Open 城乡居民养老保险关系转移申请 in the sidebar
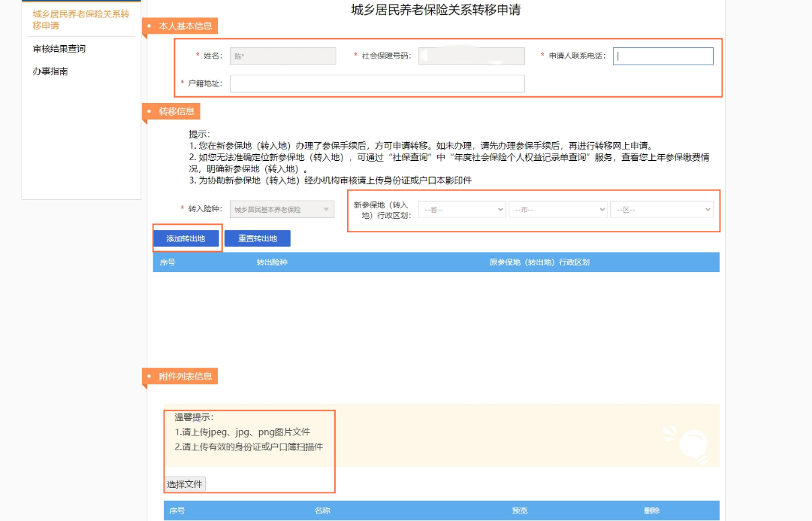The image size is (812, 521). [81, 20]
